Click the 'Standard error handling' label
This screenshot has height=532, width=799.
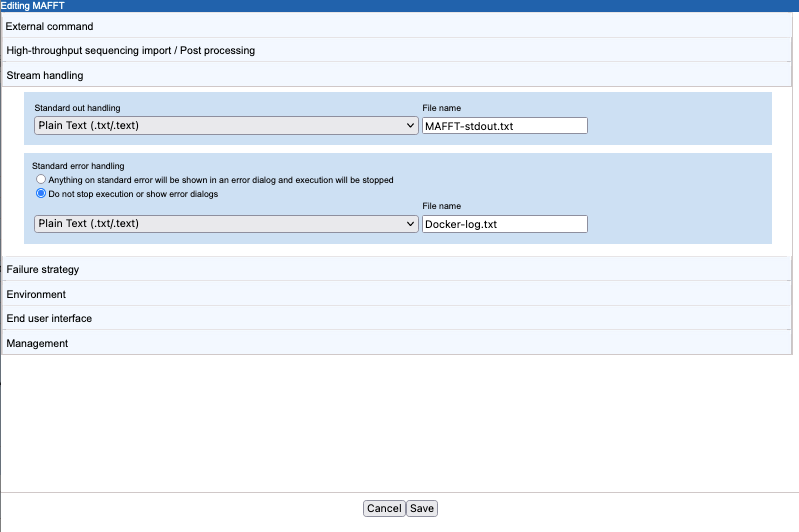tap(78, 166)
